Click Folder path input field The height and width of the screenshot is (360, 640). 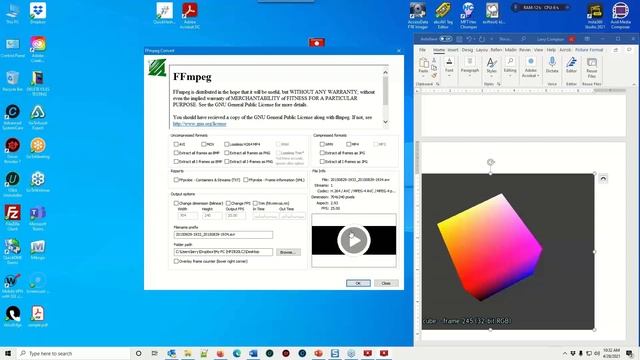coord(223,252)
